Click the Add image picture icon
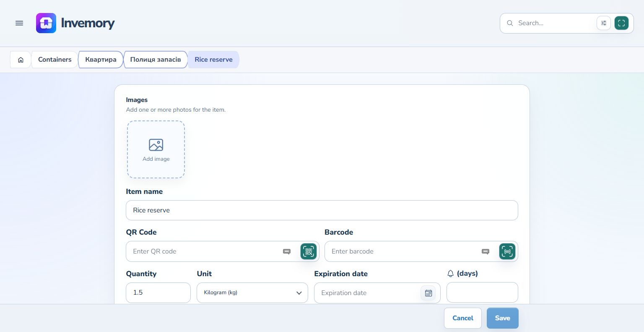This screenshot has width=644, height=332. [156, 145]
